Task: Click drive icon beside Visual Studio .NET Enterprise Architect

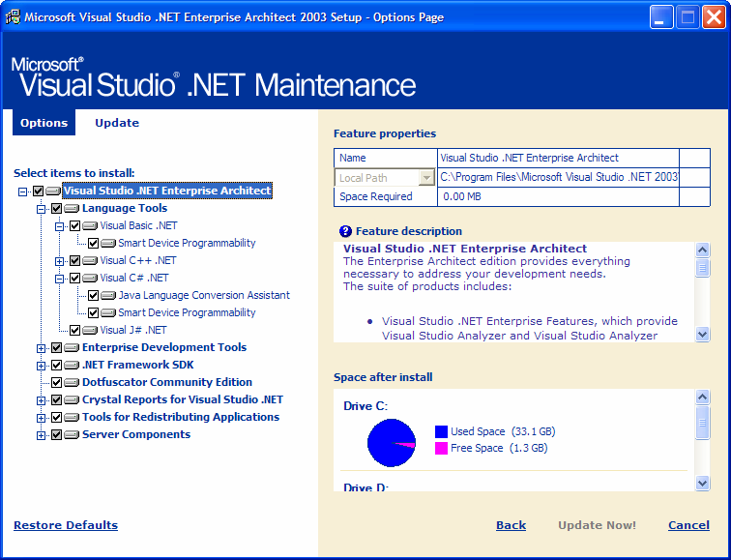Action: pyautogui.click(x=53, y=191)
